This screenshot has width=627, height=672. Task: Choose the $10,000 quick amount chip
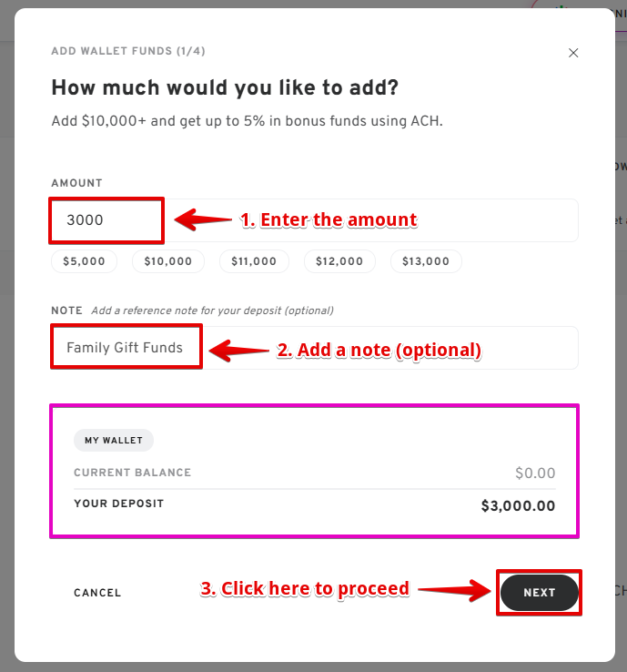(167, 261)
